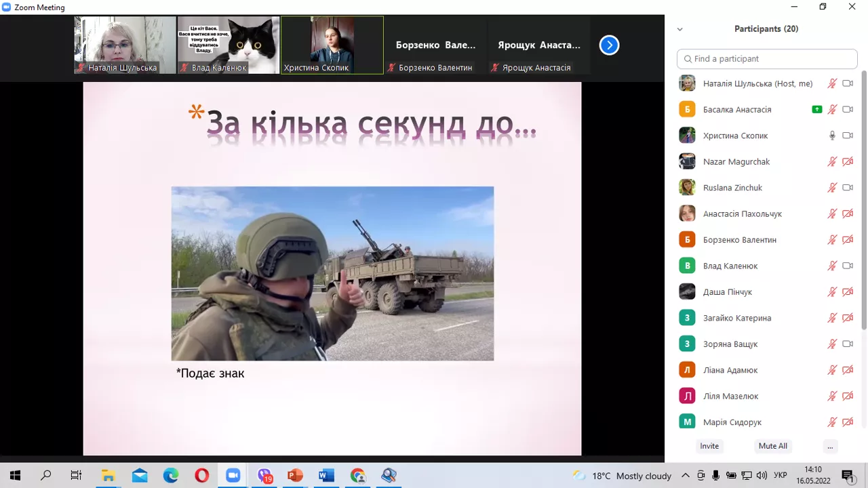
Task: Click the red camera-off icon next to Nazar Magurchak
Action: click(x=848, y=161)
